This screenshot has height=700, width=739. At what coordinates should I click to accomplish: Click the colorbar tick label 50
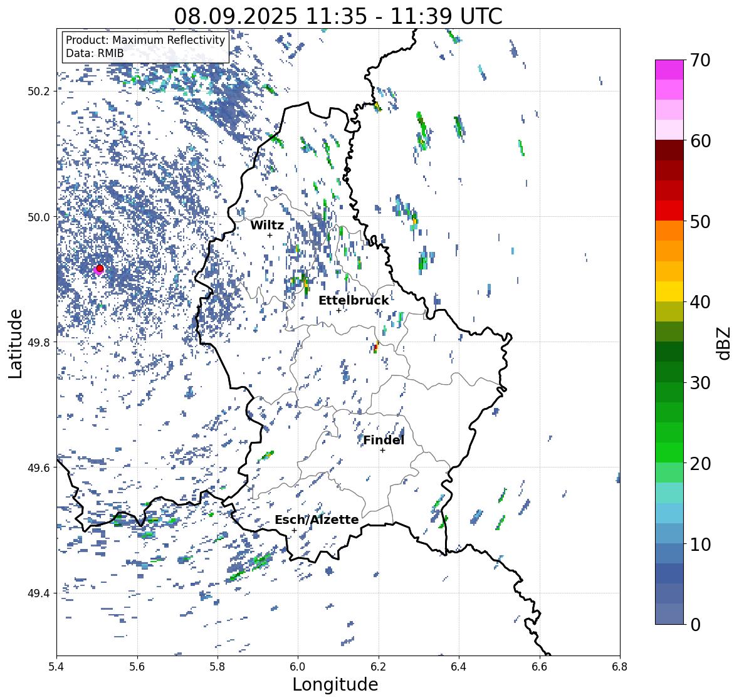point(700,222)
